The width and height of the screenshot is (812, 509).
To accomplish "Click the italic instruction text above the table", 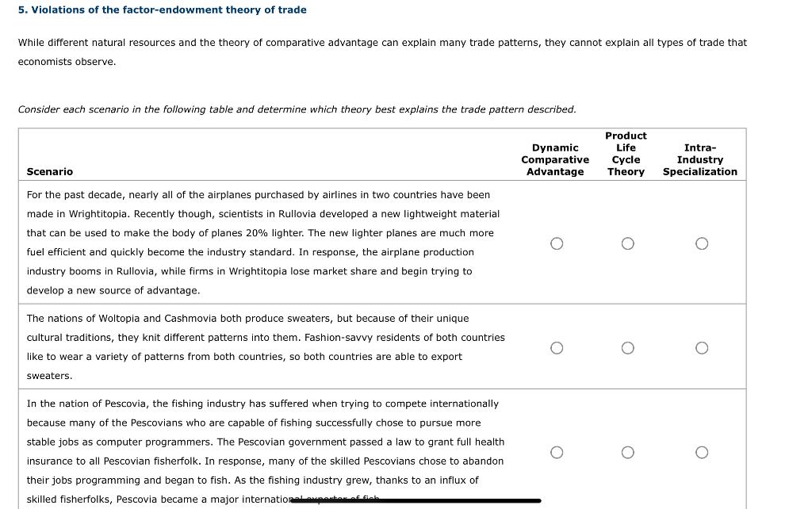I will point(297,109).
